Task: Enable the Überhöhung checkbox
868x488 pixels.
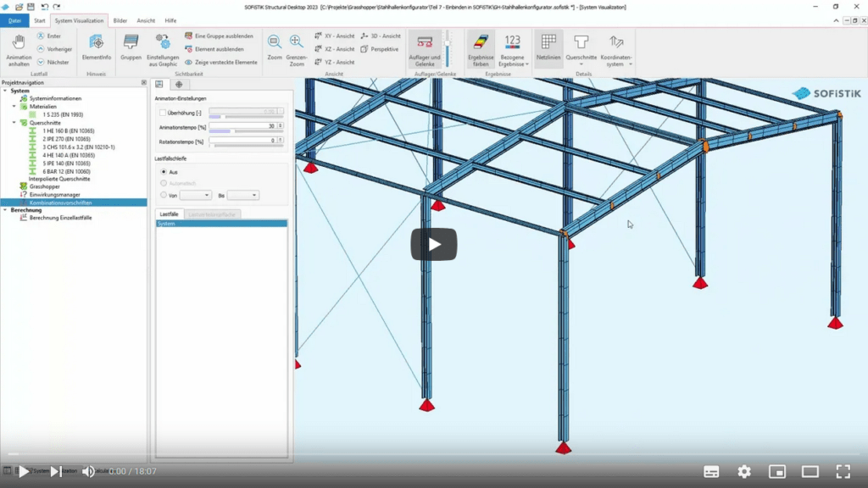Action: click(163, 113)
